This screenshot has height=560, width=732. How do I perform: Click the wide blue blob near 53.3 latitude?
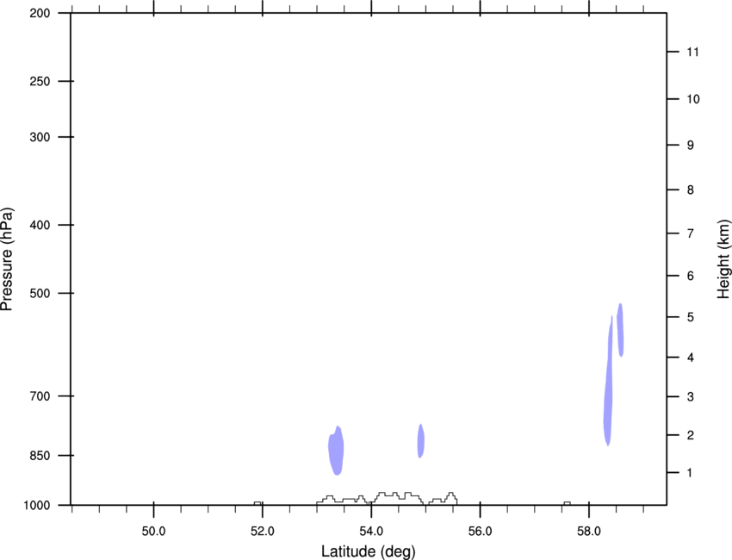pos(336,451)
